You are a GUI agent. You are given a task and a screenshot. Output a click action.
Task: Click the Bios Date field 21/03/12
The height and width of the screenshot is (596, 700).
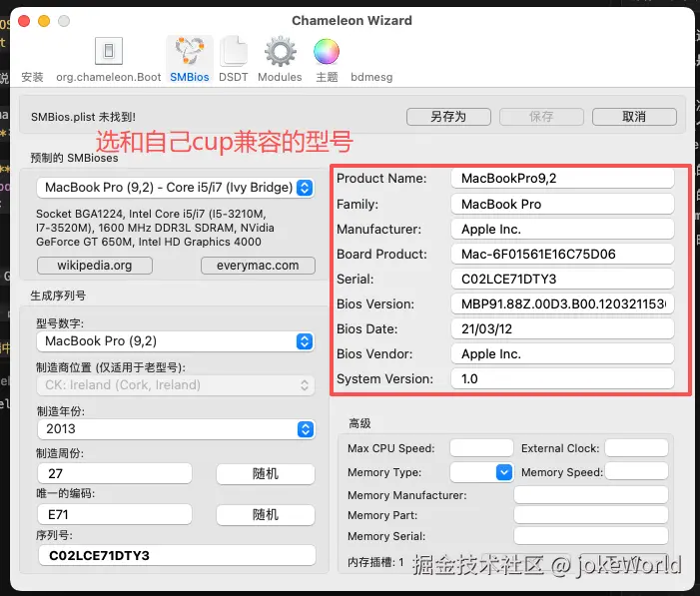(x=562, y=329)
